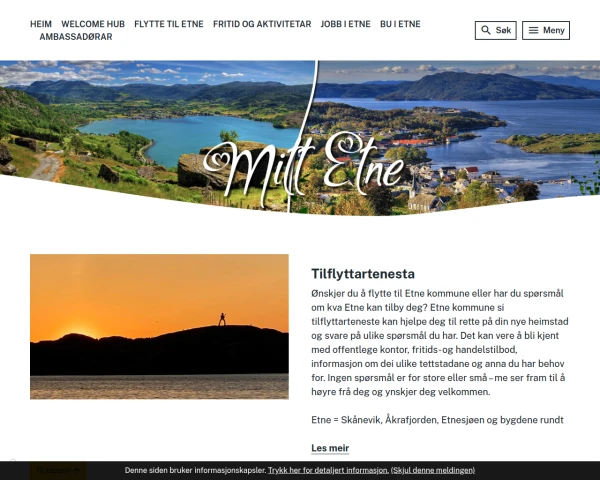Go to HEIM in navigation

tap(41, 24)
